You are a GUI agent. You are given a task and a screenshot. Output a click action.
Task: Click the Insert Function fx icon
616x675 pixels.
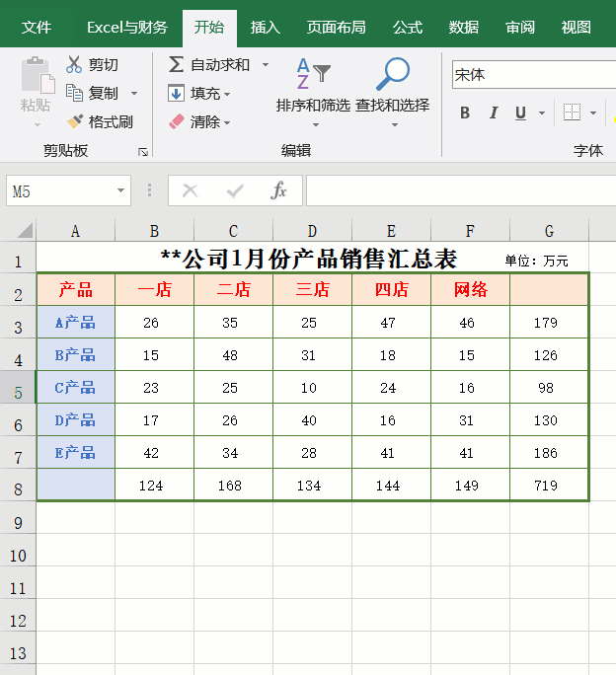coord(279,190)
